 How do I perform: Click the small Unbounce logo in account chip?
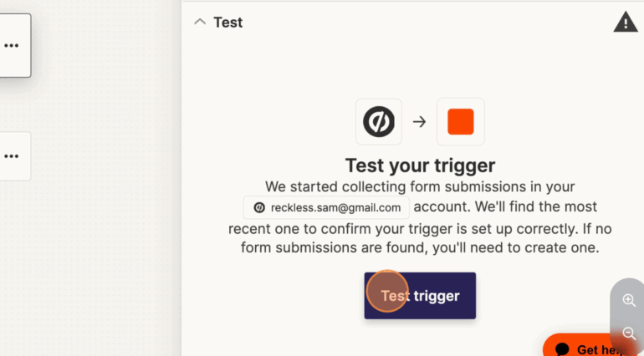click(x=259, y=207)
